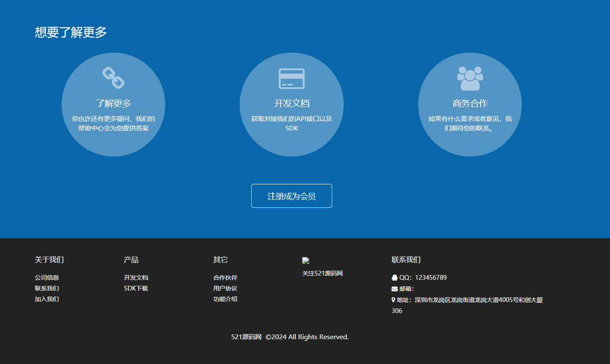Go to the SDK下载 link
The image size is (610, 364).
tap(136, 288)
